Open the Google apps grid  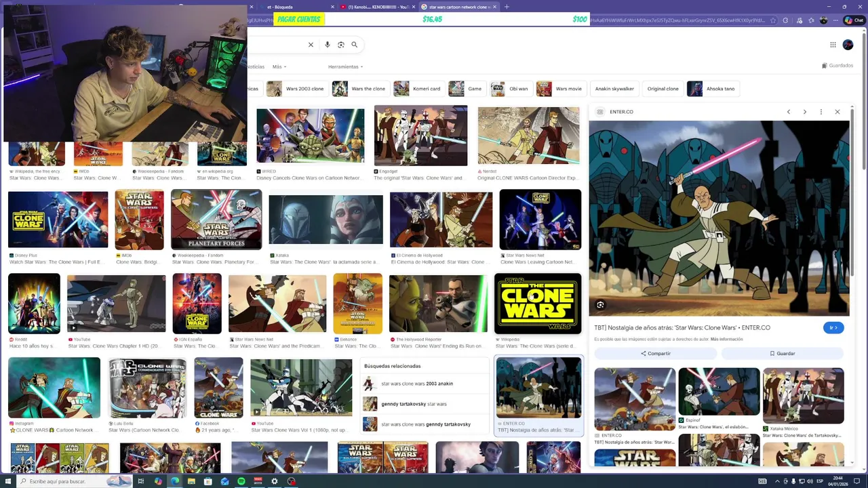pyautogui.click(x=833, y=45)
